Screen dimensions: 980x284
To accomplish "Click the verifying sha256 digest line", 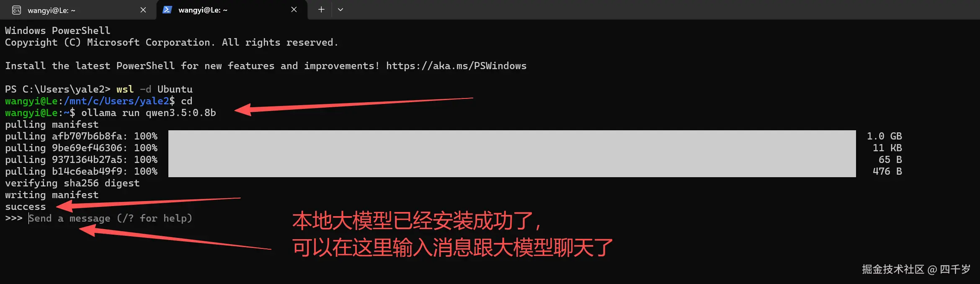I will [72, 183].
